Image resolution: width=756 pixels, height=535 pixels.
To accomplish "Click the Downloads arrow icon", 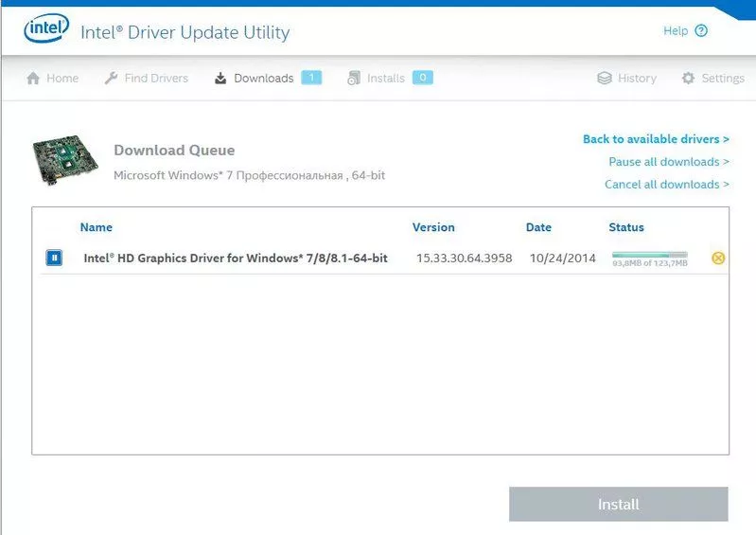I will (x=220, y=79).
